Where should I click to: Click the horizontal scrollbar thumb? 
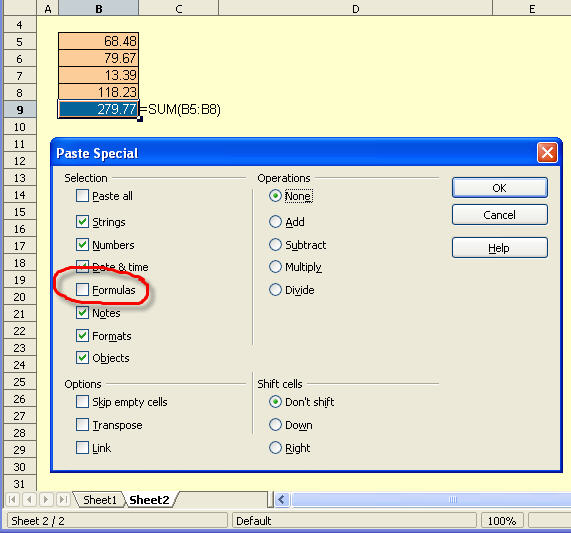(432, 500)
